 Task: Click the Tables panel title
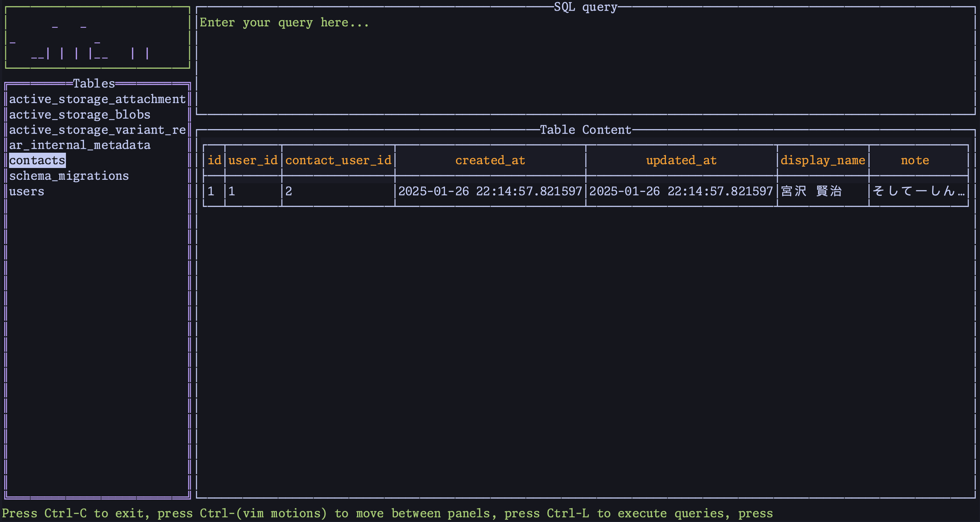94,83
